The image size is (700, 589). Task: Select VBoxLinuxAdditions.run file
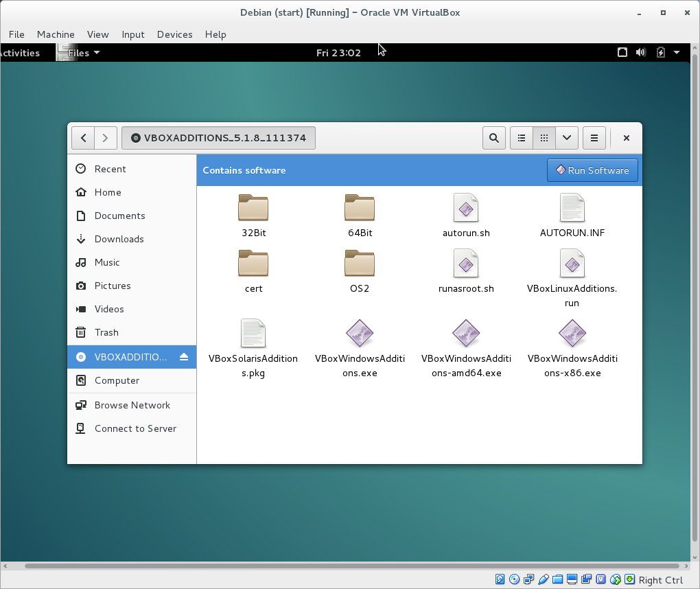click(572, 278)
